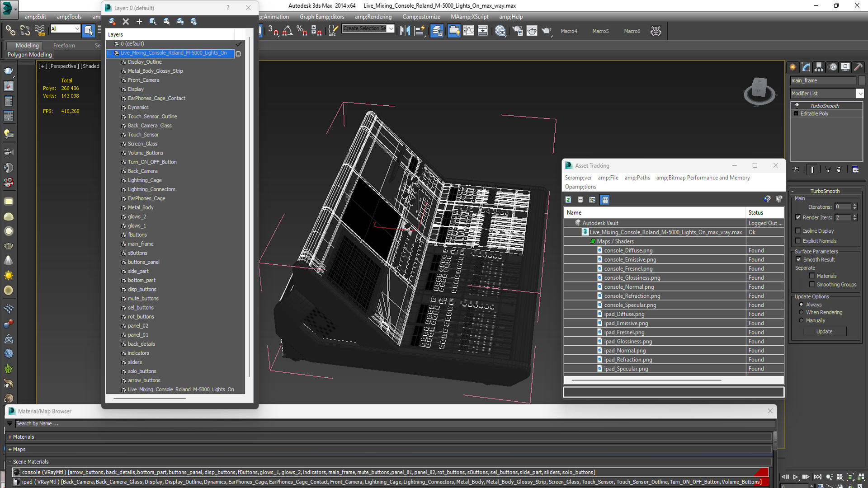Enable Explicit Normals checkbox
The width and height of the screenshot is (868, 488).
point(798,241)
